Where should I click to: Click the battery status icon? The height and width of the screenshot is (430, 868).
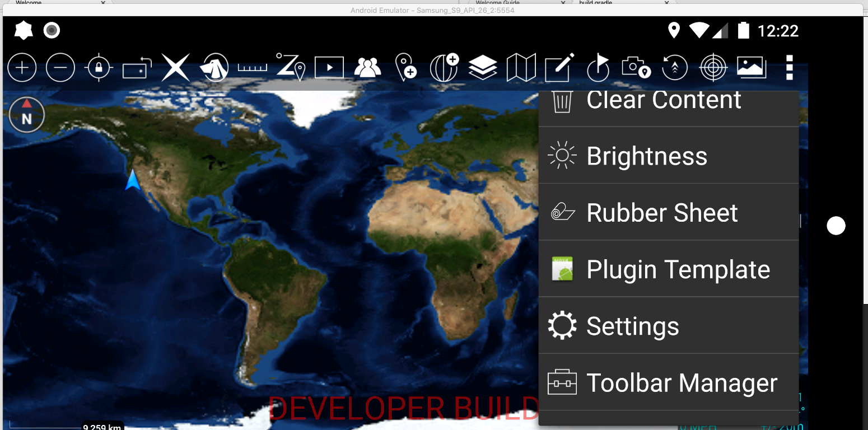[x=743, y=30]
